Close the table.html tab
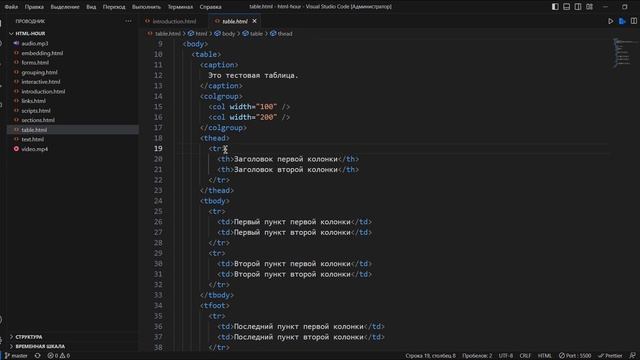 (254, 21)
